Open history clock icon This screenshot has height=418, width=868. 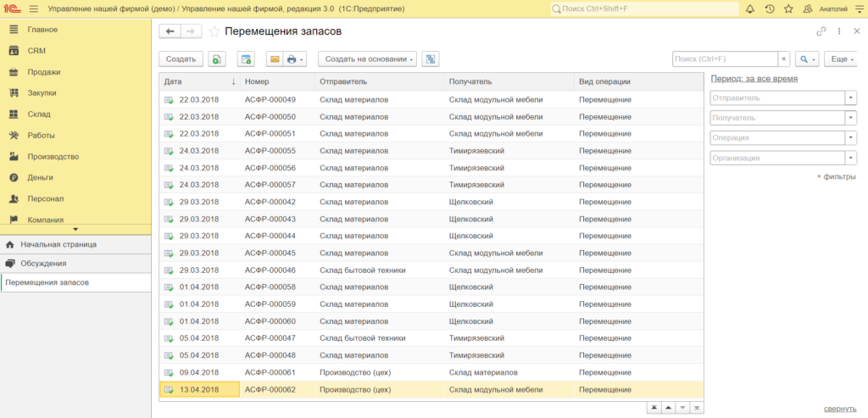pyautogui.click(x=770, y=8)
